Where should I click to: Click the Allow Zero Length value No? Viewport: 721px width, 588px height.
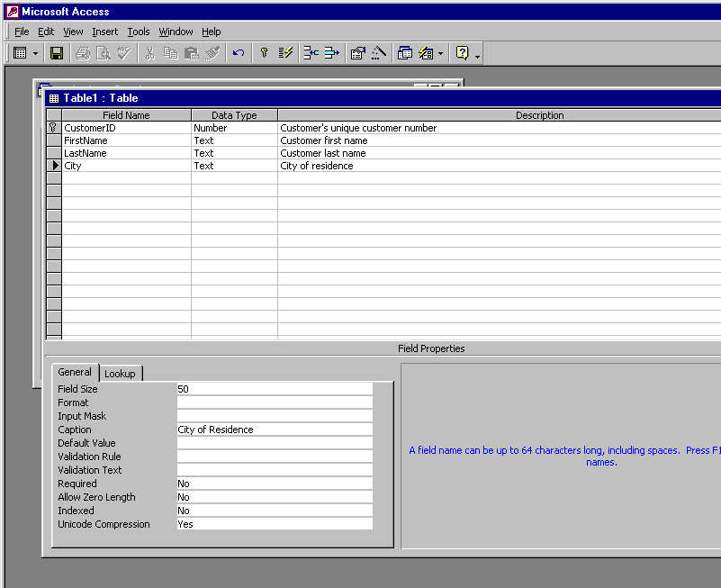[x=275, y=497]
